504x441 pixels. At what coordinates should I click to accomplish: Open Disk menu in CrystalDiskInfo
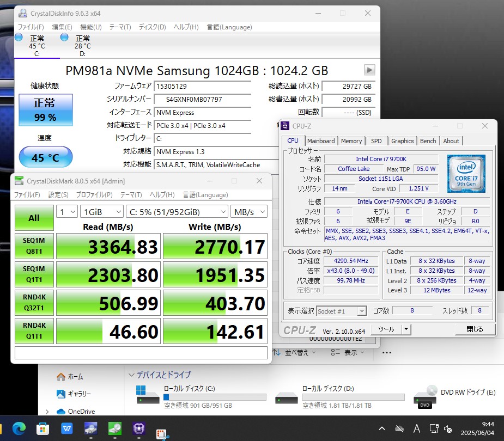tap(153, 27)
